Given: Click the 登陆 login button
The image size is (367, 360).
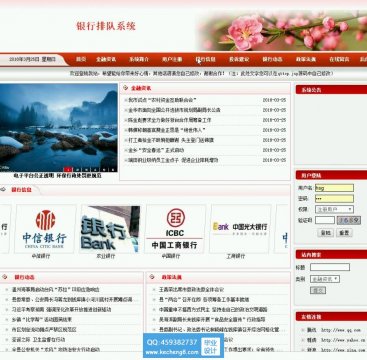Looking at the screenshot, I should (325, 233).
